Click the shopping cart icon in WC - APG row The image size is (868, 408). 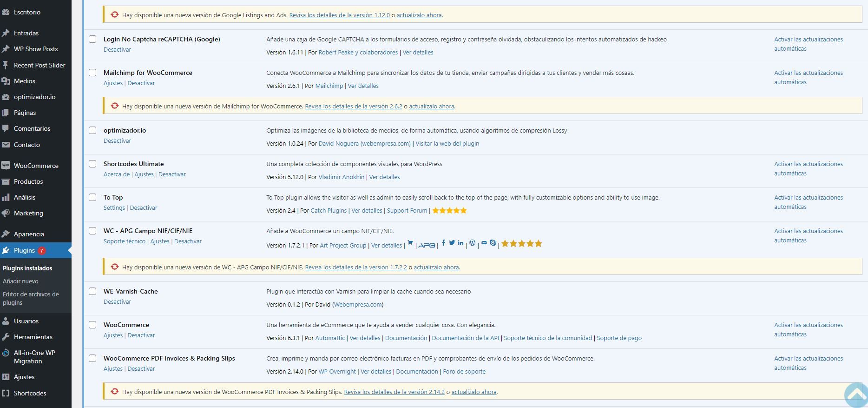410,243
